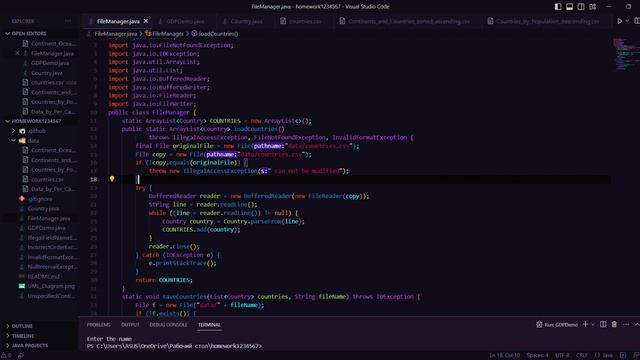This screenshot has width=640, height=360.
Task: Select the Run: GDPDemo terminal entry
Action: (x=557, y=324)
